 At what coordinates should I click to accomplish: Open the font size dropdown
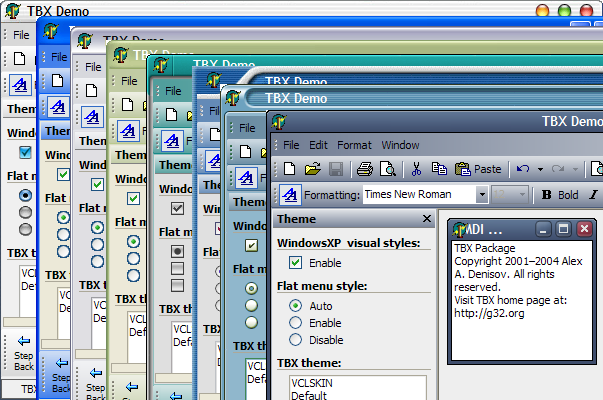pyautogui.click(x=524, y=194)
